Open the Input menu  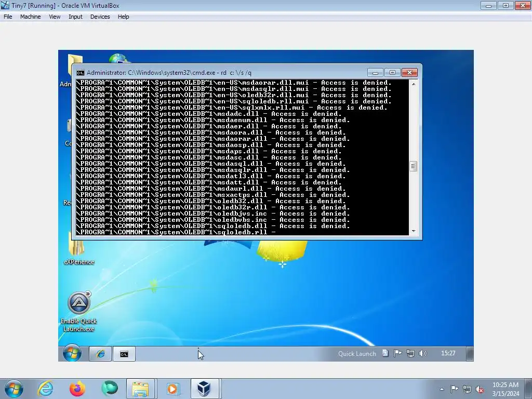(x=75, y=17)
